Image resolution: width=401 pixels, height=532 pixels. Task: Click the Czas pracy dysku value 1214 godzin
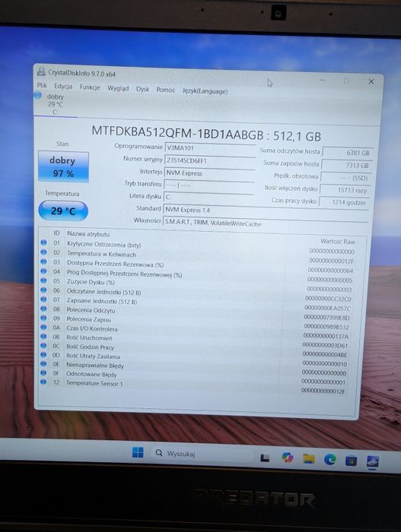344,203
